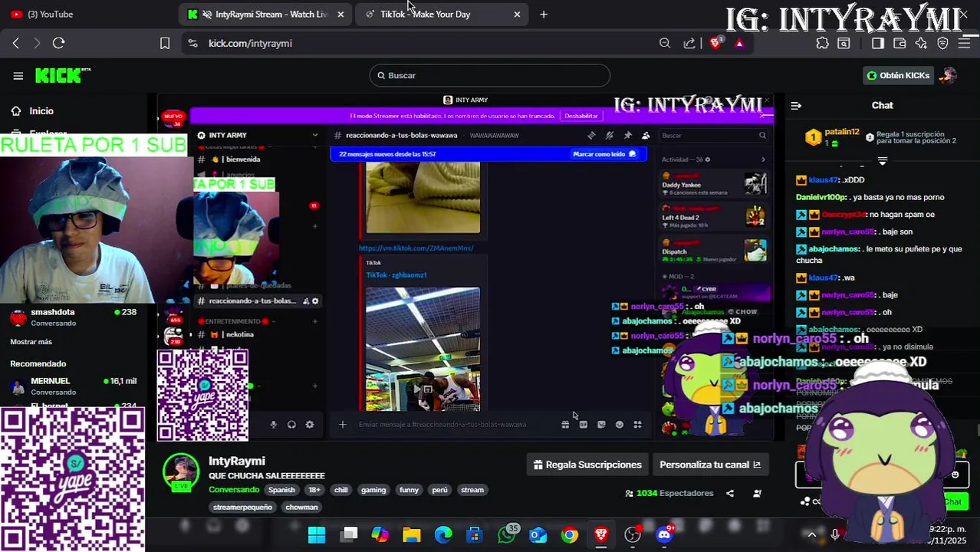Expand the Actividad panel chevron
Screen dimensions: 980x552
763,159
